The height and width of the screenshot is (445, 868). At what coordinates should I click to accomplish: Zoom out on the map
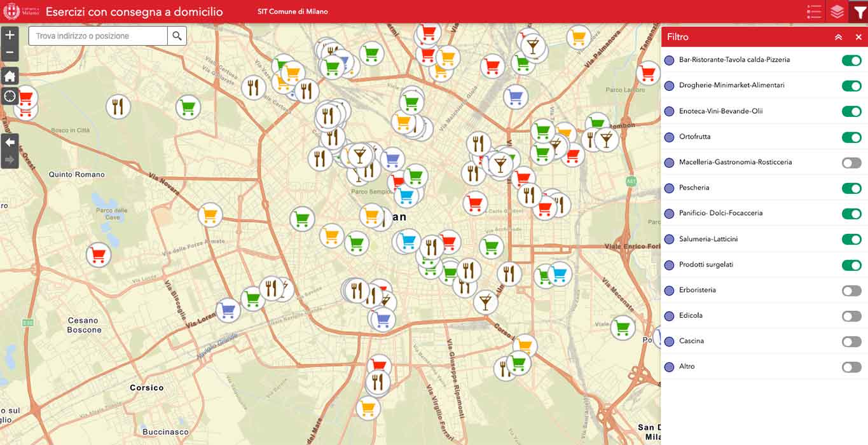pos(10,53)
